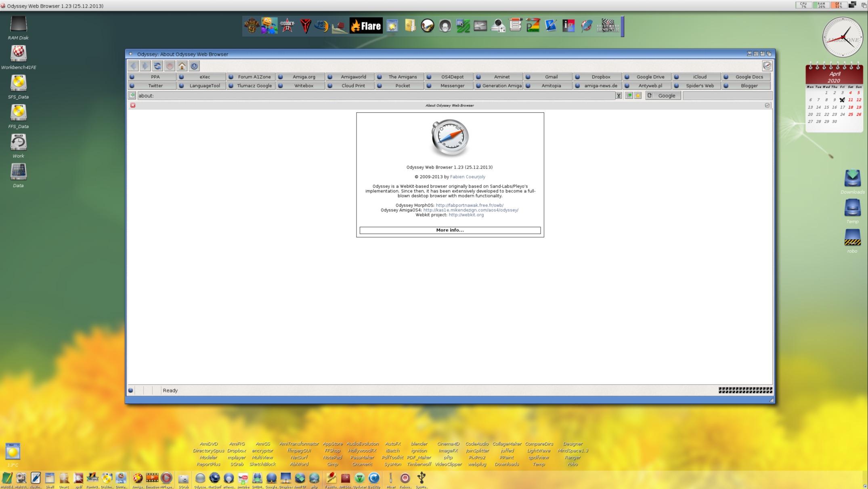
Task: Open History via the clock toolbar icon
Action: pos(194,66)
